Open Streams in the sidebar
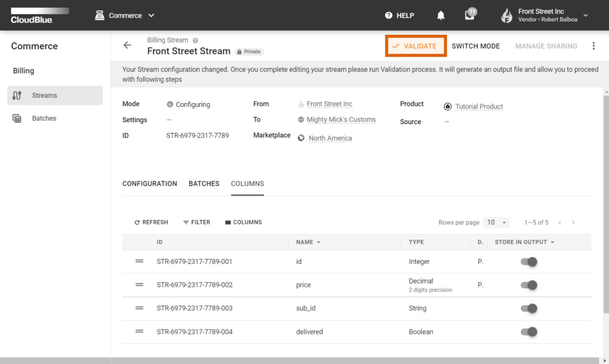Viewport: 609px width, 364px height. tap(55, 96)
